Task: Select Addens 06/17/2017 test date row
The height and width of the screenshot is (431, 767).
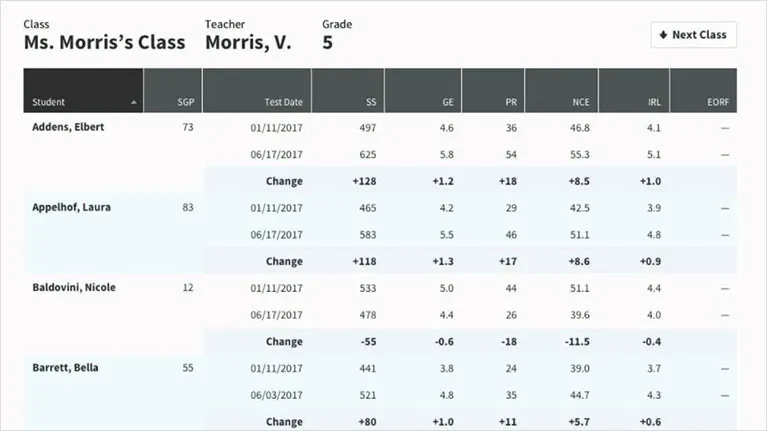Action: 471,155
